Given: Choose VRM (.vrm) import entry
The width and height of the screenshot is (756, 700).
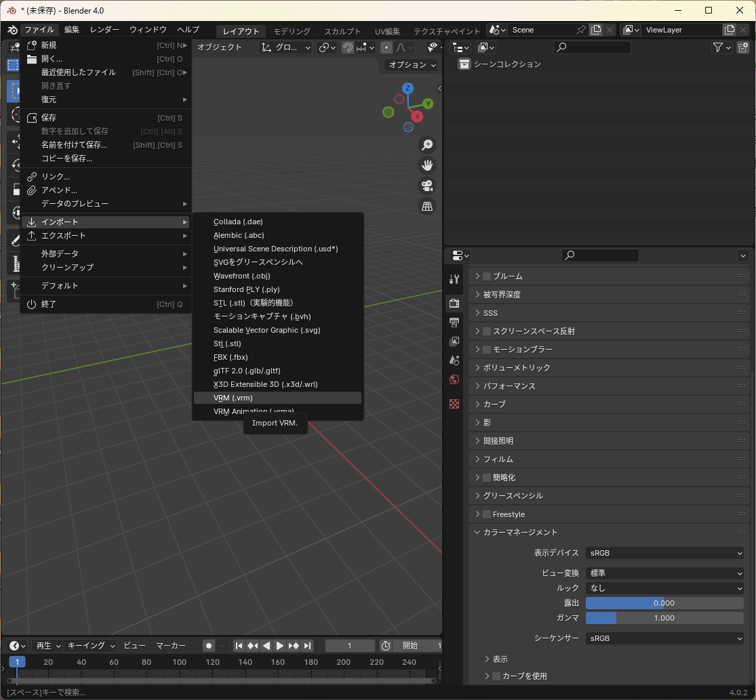Looking at the screenshot, I should tap(277, 398).
